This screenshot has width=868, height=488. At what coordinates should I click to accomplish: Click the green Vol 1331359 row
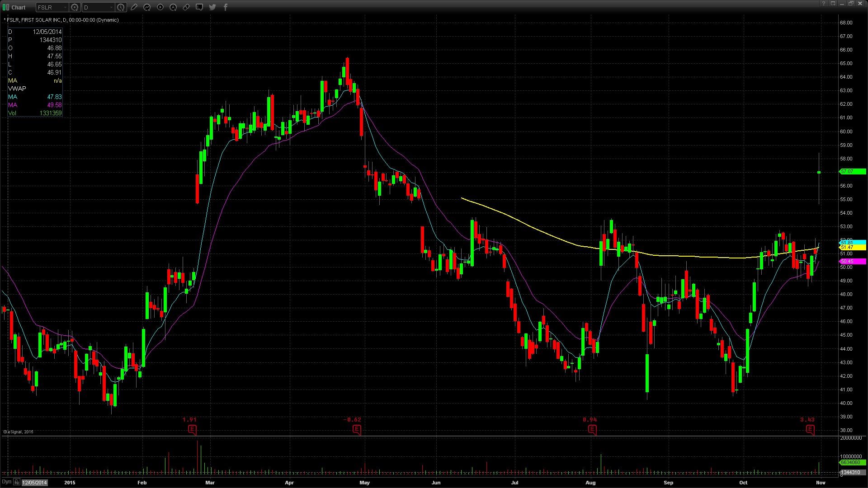click(35, 113)
